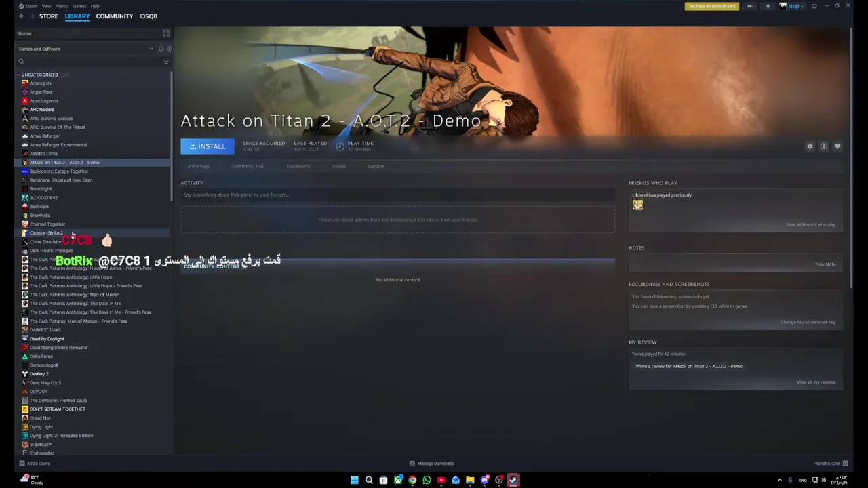Open the Support link
The image size is (868, 488).
click(x=376, y=166)
